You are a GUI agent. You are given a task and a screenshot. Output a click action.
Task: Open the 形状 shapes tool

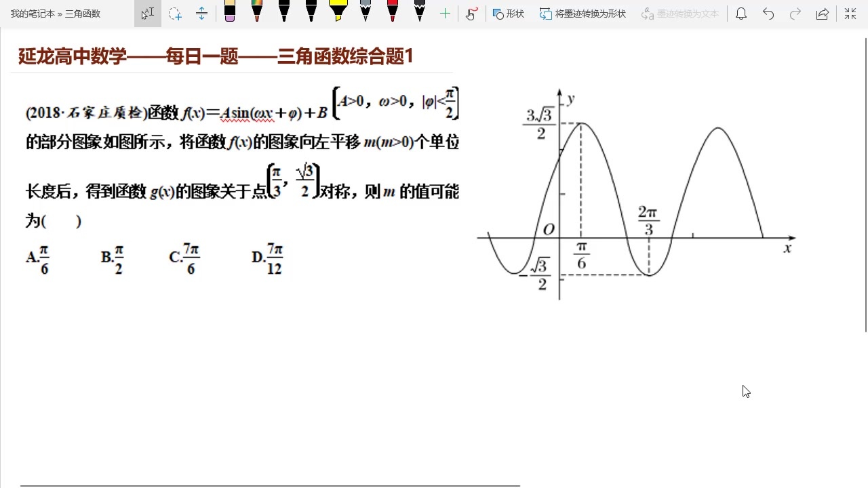click(x=509, y=14)
